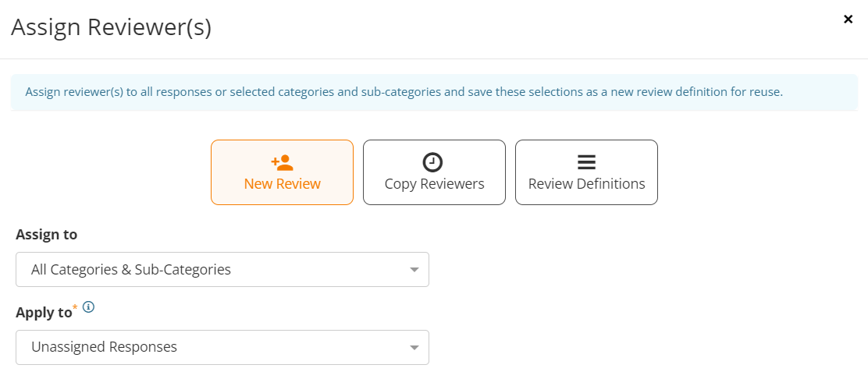
Task: Expand the Unassigned Responses dropdown arrow
Action: [x=414, y=349]
